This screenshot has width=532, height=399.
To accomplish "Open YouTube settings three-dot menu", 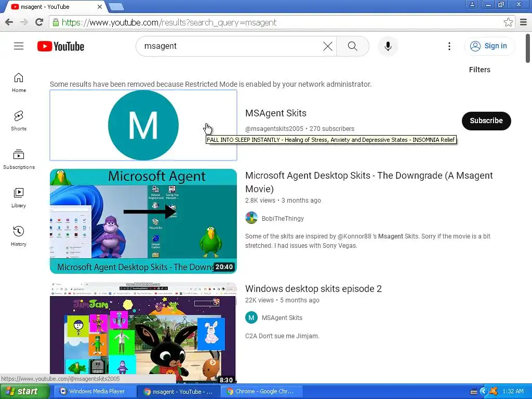I will point(449,46).
